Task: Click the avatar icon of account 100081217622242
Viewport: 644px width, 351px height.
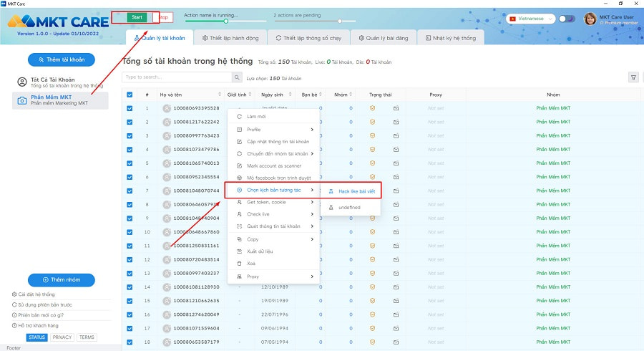Action: click(x=167, y=122)
